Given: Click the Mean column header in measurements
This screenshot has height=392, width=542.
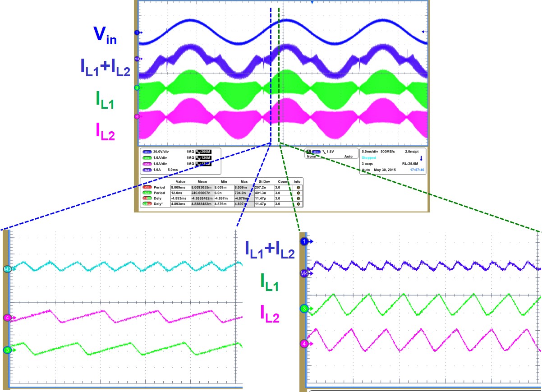Looking at the screenshot, I should coord(202,181).
